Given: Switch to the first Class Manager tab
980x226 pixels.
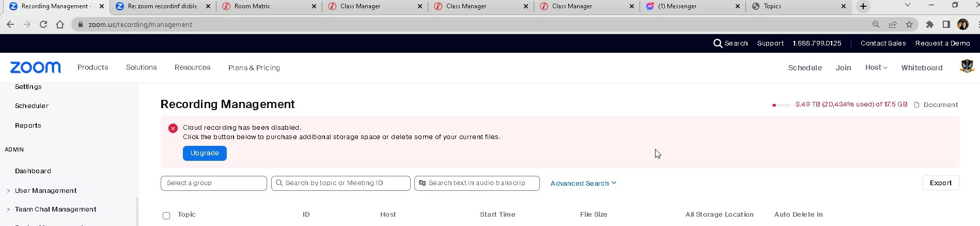Looking at the screenshot, I should click(x=375, y=6).
